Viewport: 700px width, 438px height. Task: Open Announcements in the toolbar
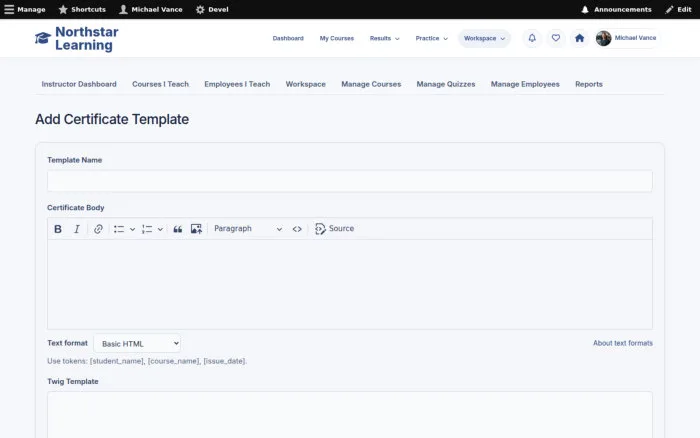coord(616,9)
